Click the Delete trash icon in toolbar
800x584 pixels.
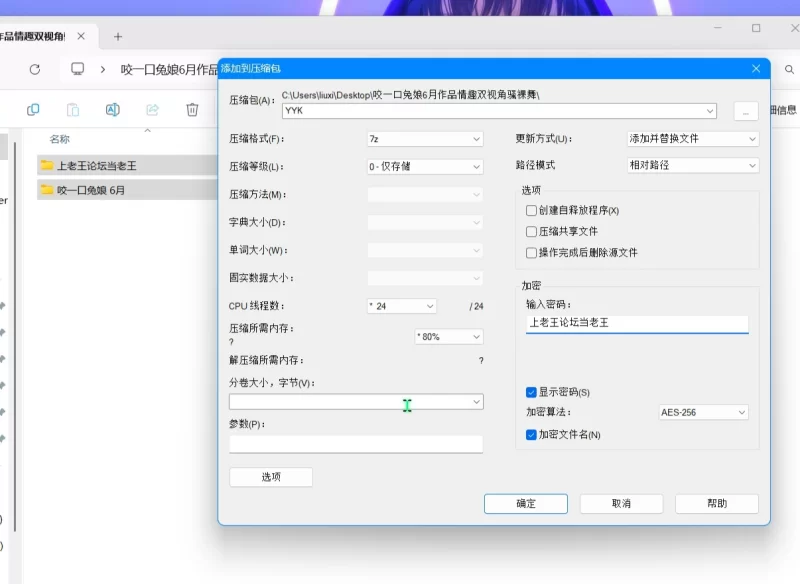click(192, 110)
